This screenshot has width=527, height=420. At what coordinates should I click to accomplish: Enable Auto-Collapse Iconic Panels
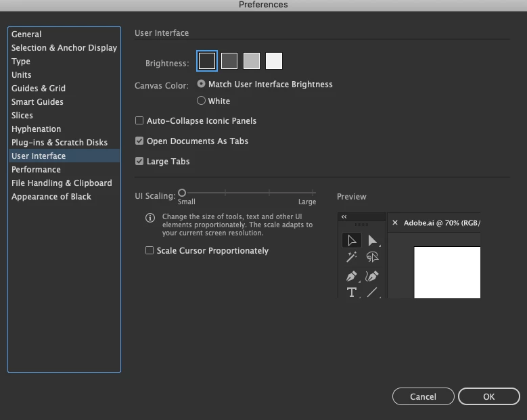(x=139, y=120)
